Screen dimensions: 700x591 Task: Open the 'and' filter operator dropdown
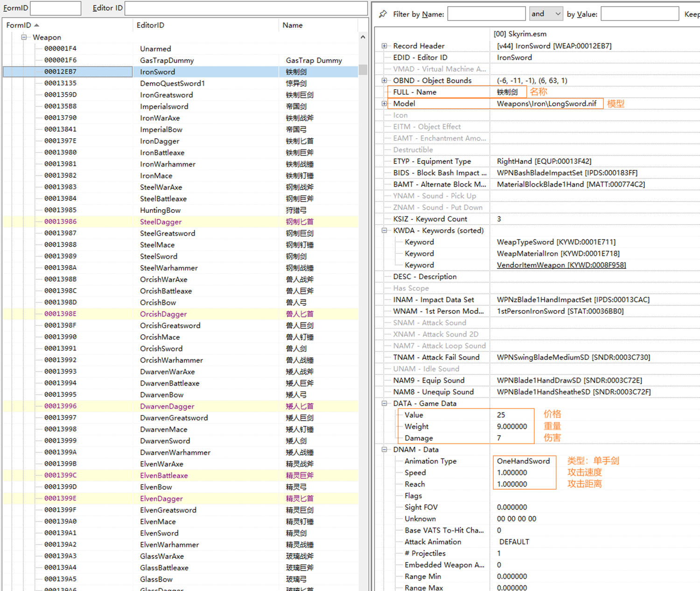click(546, 14)
